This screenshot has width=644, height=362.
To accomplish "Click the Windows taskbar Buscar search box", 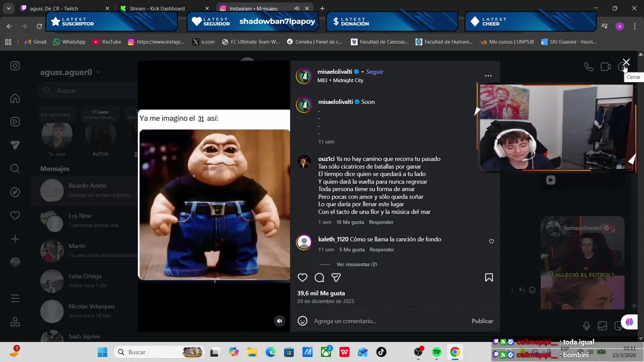I will (x=159, y=352).
